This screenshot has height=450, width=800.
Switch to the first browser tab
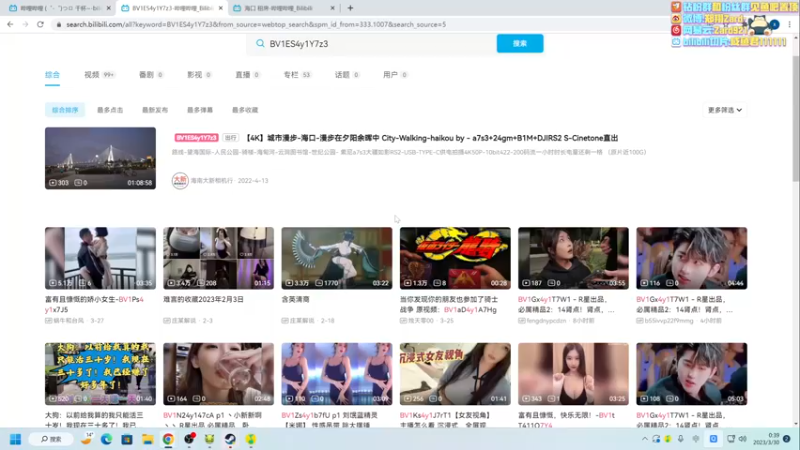[x=59, y=8]
